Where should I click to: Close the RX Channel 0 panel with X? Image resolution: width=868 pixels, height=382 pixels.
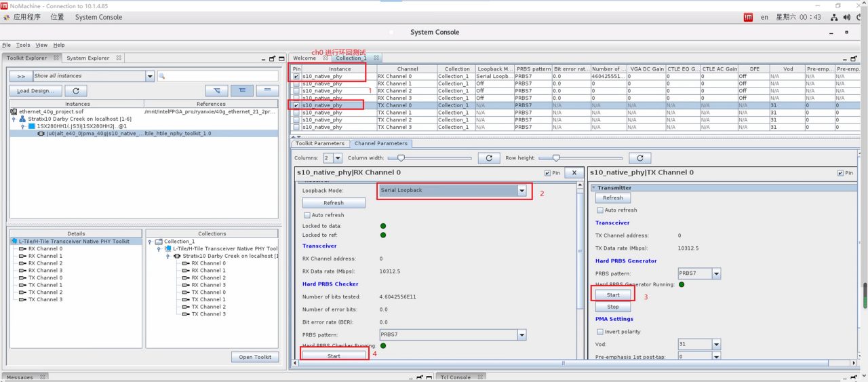574,173
